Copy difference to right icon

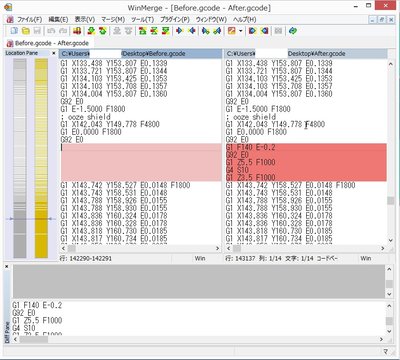(180, 31)
